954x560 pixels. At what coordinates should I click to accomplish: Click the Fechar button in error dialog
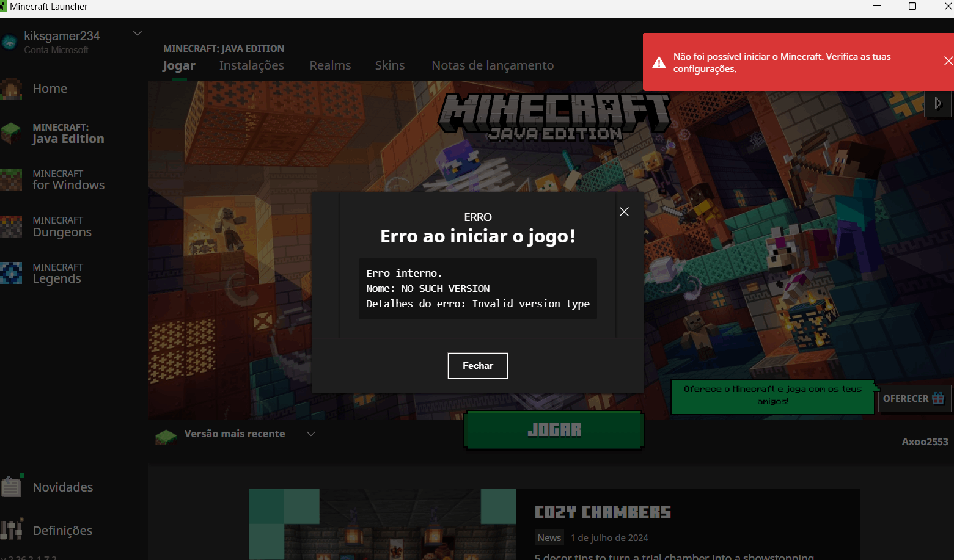[477, 366]
